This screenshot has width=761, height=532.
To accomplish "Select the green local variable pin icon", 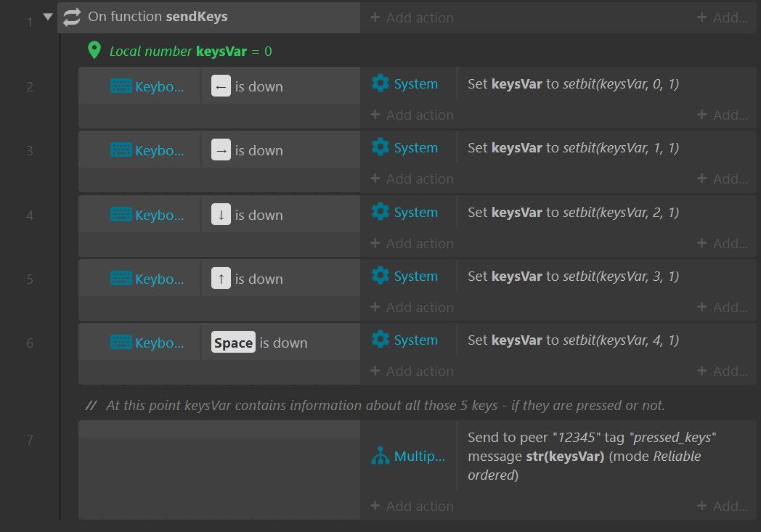I will [x=94, y=50].
